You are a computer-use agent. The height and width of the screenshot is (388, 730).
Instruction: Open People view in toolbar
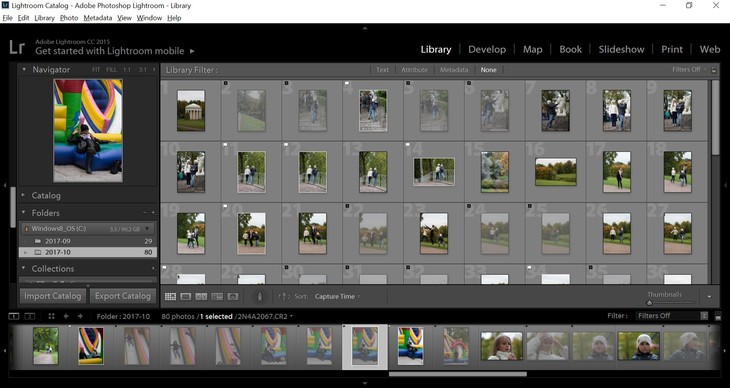[233, 296]
